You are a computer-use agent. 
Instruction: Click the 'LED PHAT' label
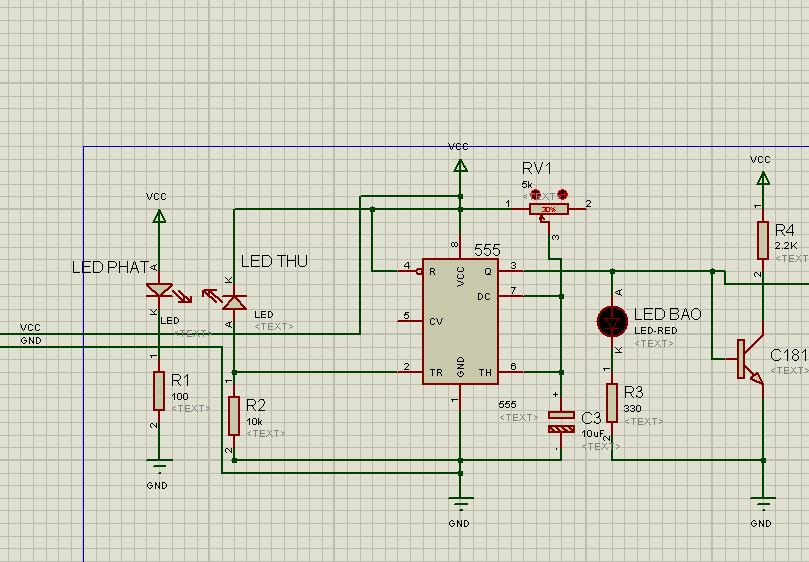click(110, 267)
